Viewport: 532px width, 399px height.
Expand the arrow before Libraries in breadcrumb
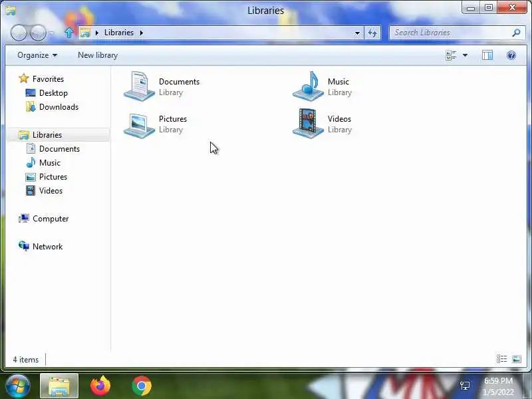pyautogui.click(x=97, y=33)
